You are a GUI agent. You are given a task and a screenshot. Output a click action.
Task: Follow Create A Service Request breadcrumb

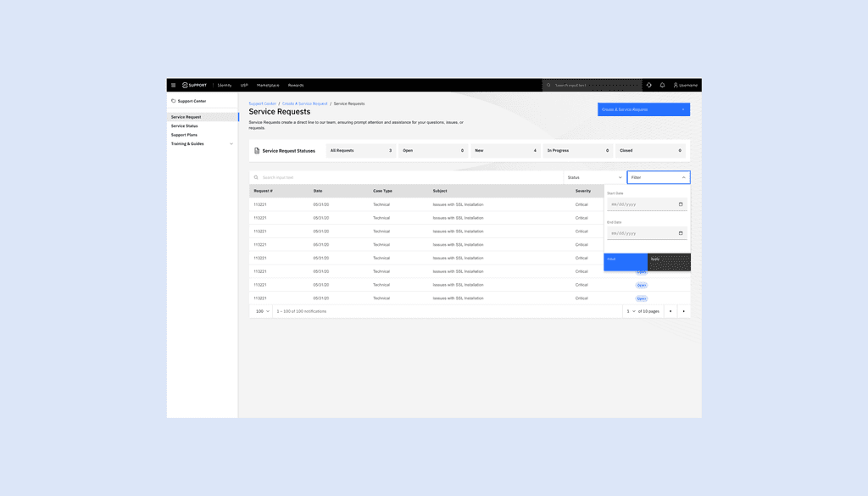(305, 103)
